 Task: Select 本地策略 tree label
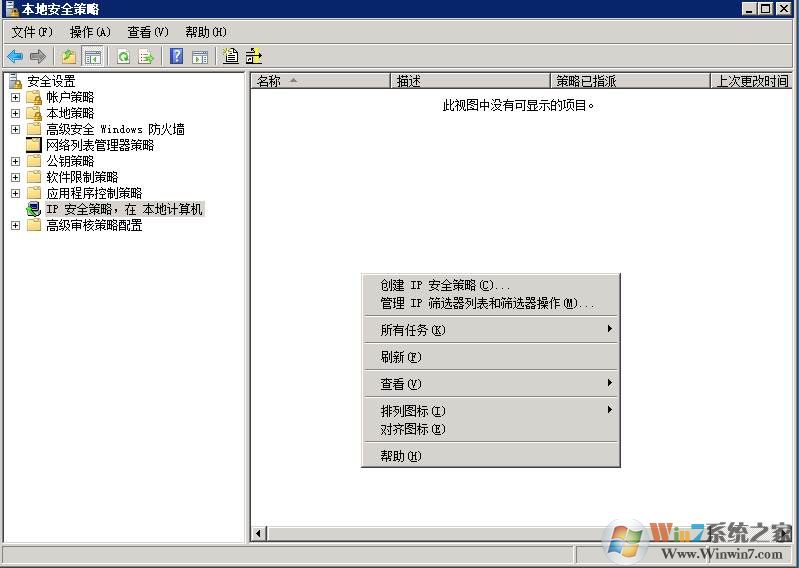70,113
